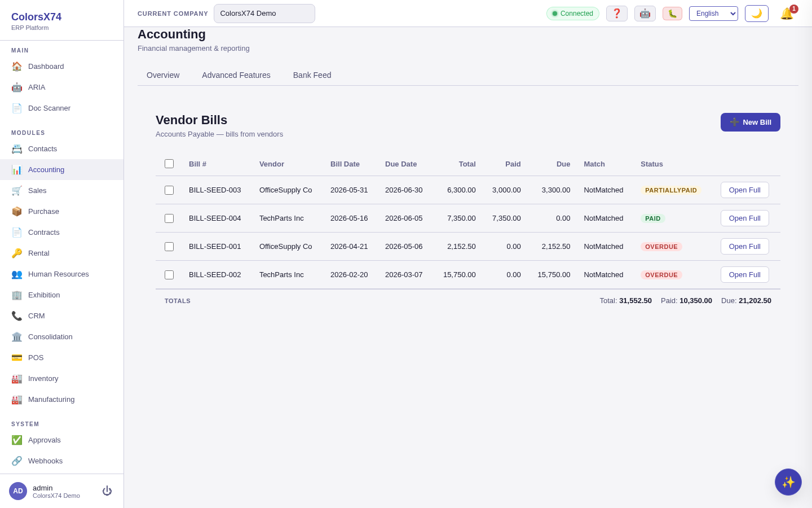Click the Contacts card icon
812x508 pixels.
(x=17, y=148)
